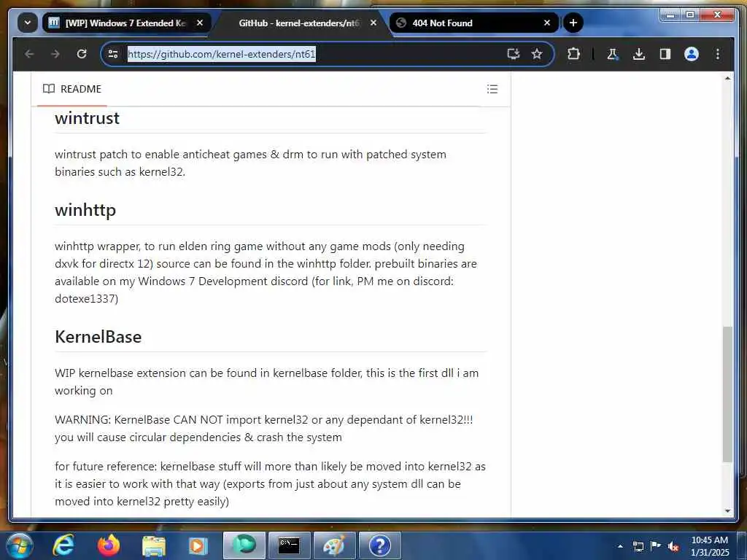The width and height of the screenshot is (747, 560).
Task: Go back to previous page
Action: [29, 54]
